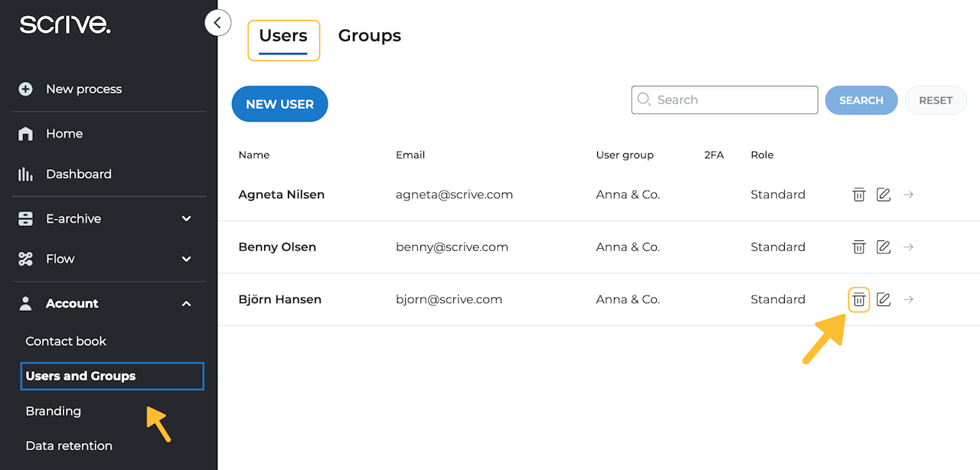Viewport: 980px width, 470px height.
Task: Click arrow icon in Agneta Nilsen row
Action: pyautogui.click(x=908, y=194)
